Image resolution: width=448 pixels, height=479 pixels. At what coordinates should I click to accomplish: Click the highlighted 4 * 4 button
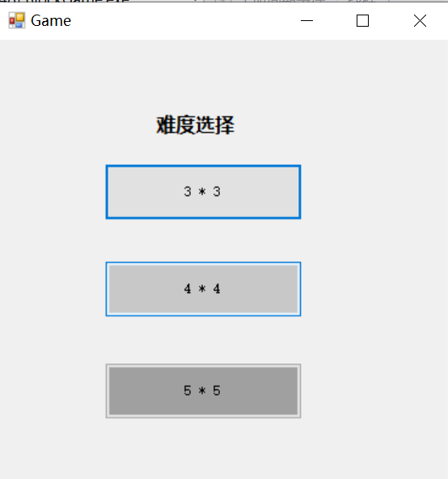coord(204,289)
